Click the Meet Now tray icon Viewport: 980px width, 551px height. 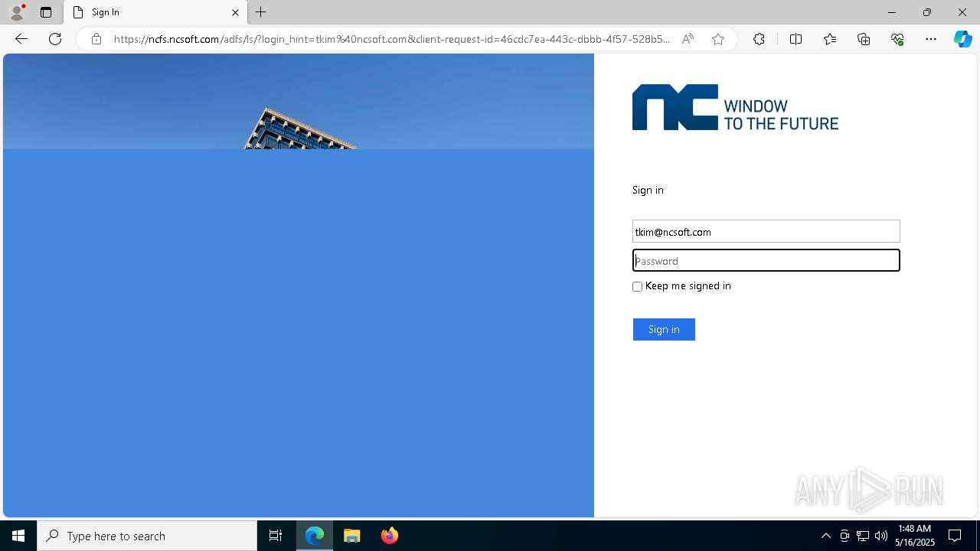tap(844, 536)
